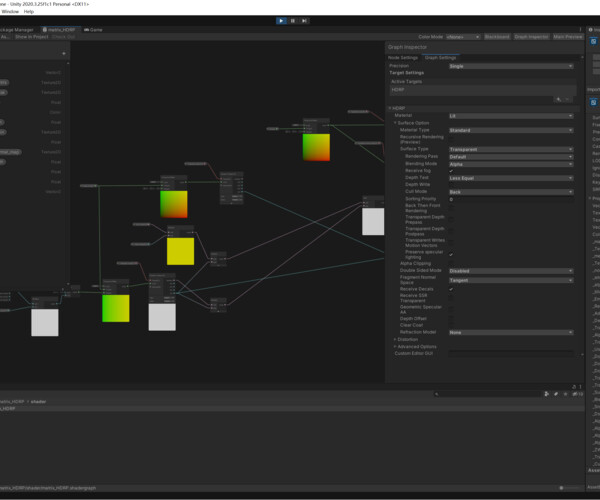The width and height of the screenshot is (600, 500).
Task: Toggle Preserve specular lighting checkbox
Action: tap(451, 255)
